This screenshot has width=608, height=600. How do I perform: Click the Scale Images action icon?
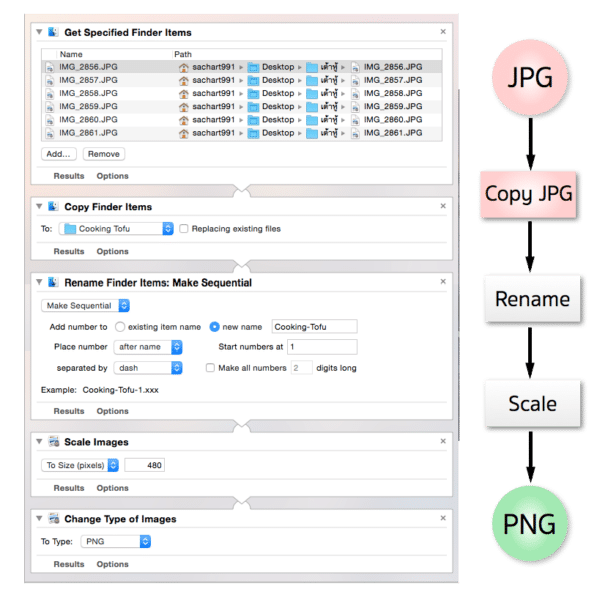click(x=53, y=442)
